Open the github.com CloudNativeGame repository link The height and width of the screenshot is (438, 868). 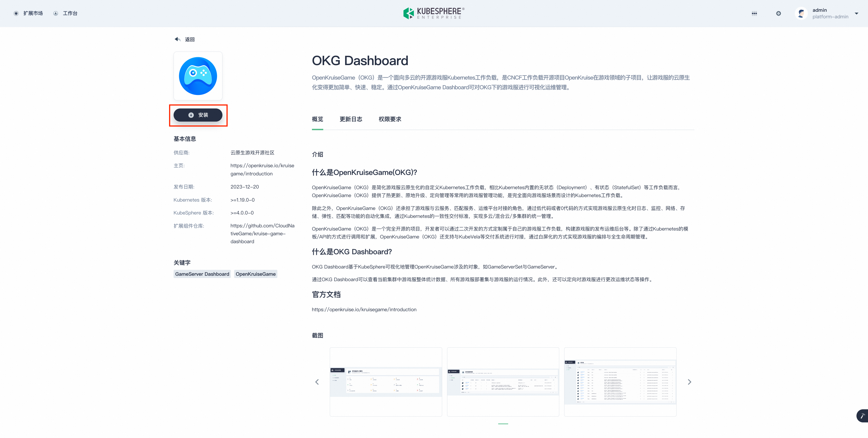(x=262, y=233)
